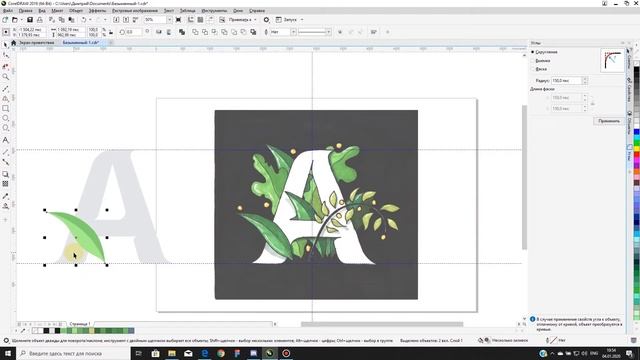The image size is (640, 360).
Task: Click the Copy icon in the toolbar
Action: 62,20
